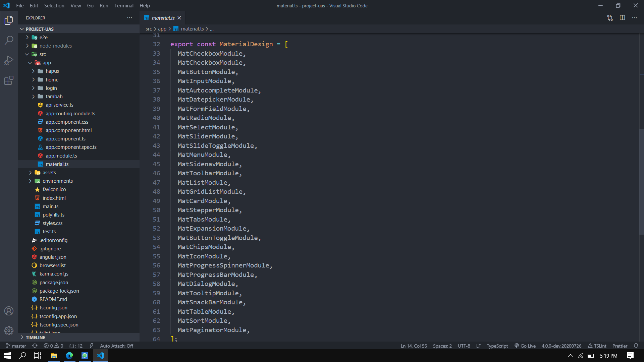
Task: Click Go Live to start server
Action: (525, 346)
